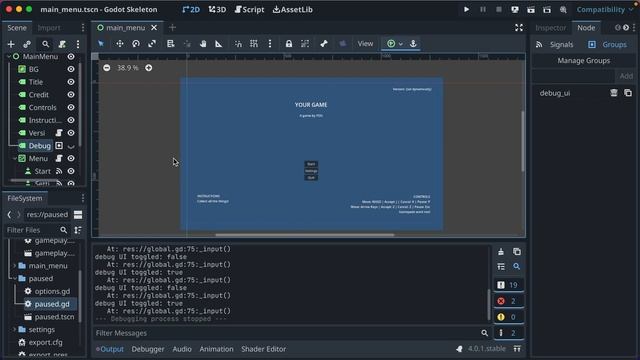Show the Signals section

[x=555, y=44]
